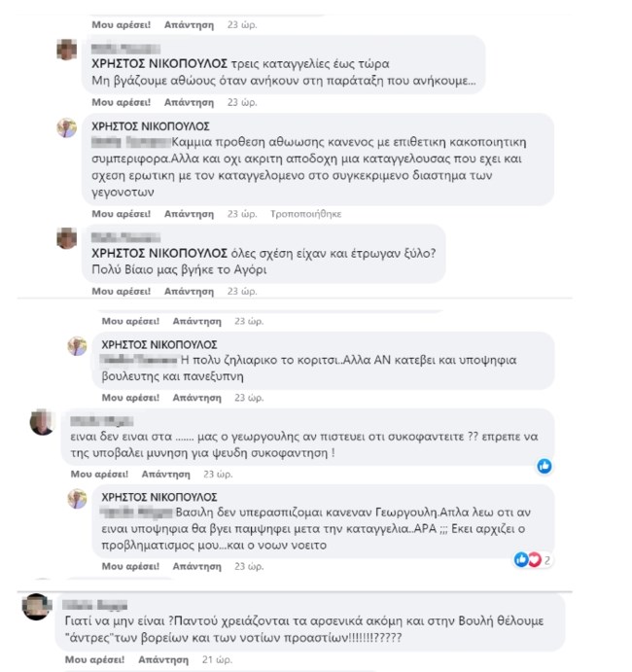Open the avatar beside the 'Βασιλη δεν υπερασπιζομαι' comment
This screenshot has height=672, width=632.
pos(77,498)
